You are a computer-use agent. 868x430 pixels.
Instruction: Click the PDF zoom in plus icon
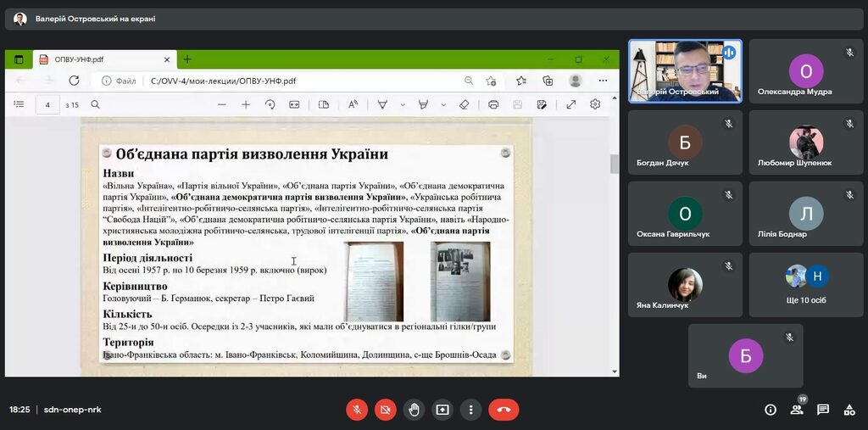point(246,104)
